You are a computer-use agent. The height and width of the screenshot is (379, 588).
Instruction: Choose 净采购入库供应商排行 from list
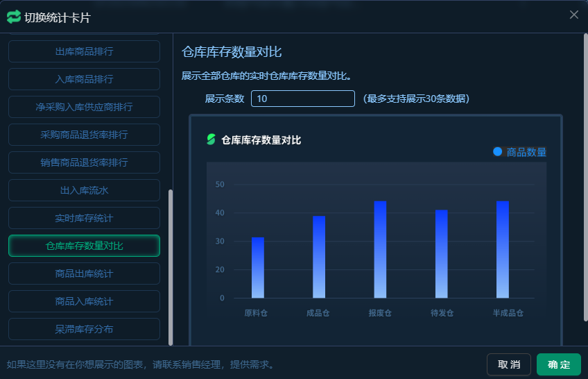(x=84, y=107)
